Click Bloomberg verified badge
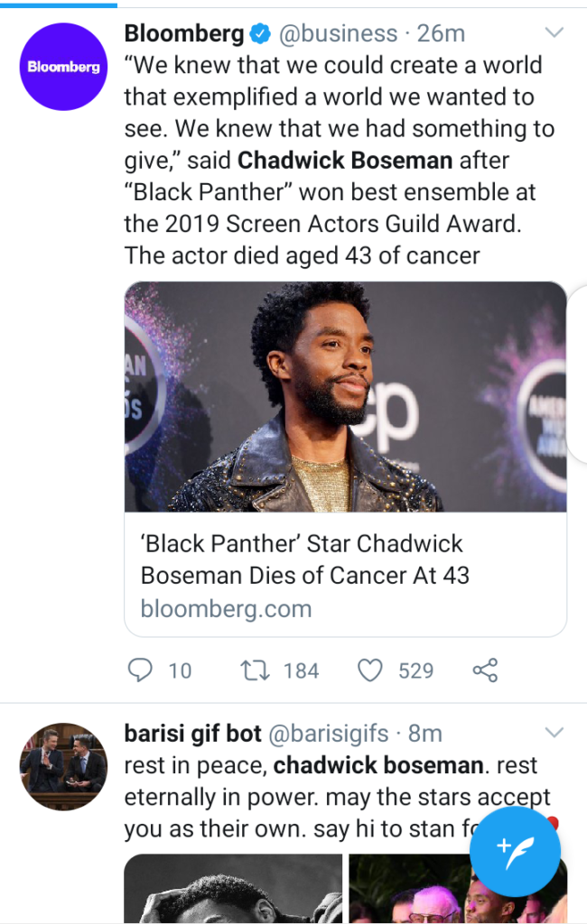The width and height of the screenshot is (587, 924). tap(259, 33)
